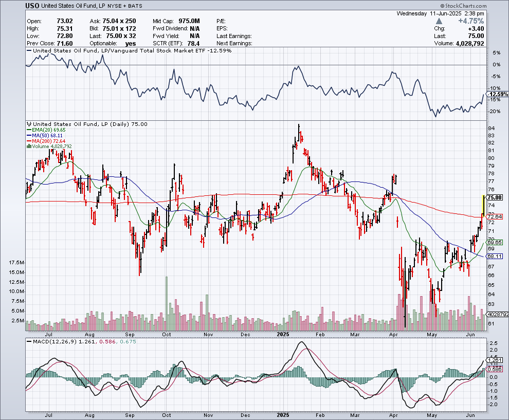This screenshot has height=420, width=509.
Task: Click the Low price 72.80
Action: point(65,36)
